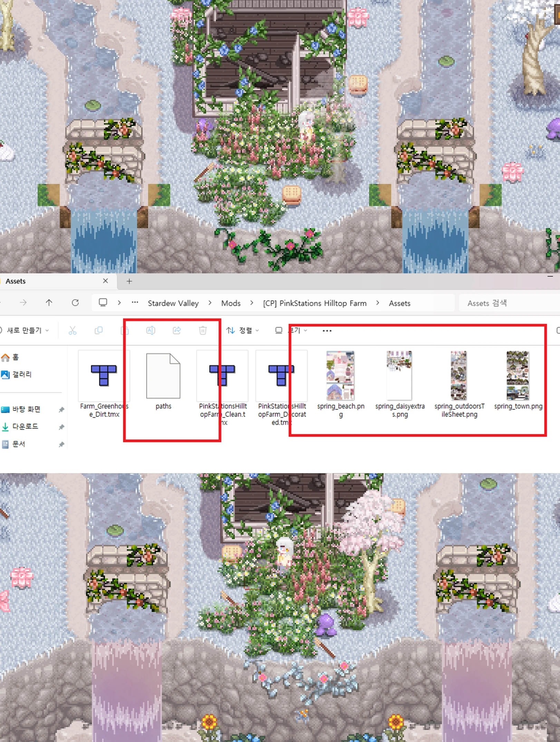Click the forward navigation arrow
The height and width of the screenshot is (742, 560).
click(23, 303)
